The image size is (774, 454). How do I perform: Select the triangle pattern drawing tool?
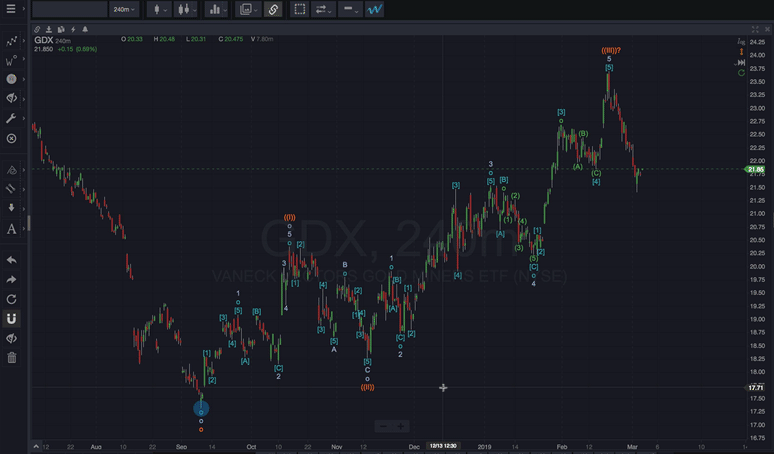(x=11, y=171)
